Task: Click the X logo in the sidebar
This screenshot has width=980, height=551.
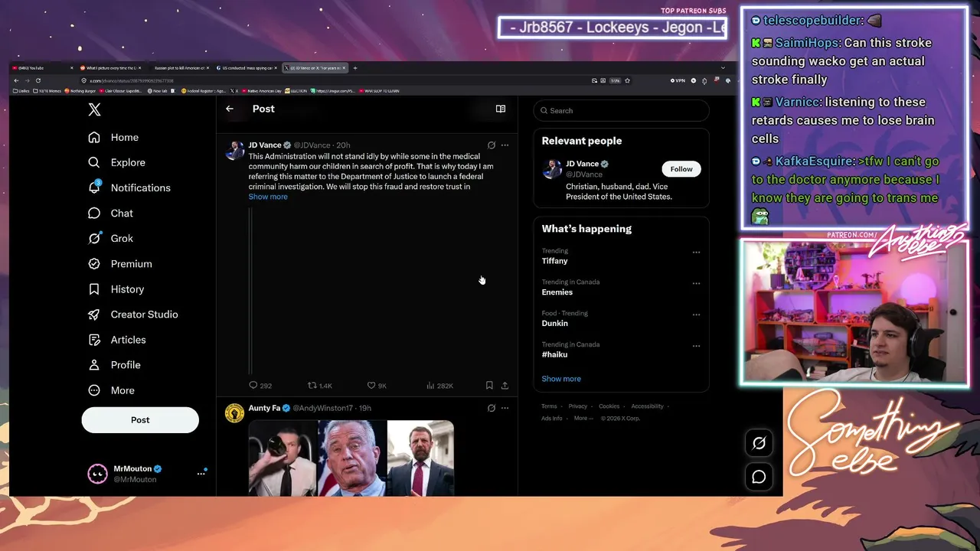Action: coord(94,109)
